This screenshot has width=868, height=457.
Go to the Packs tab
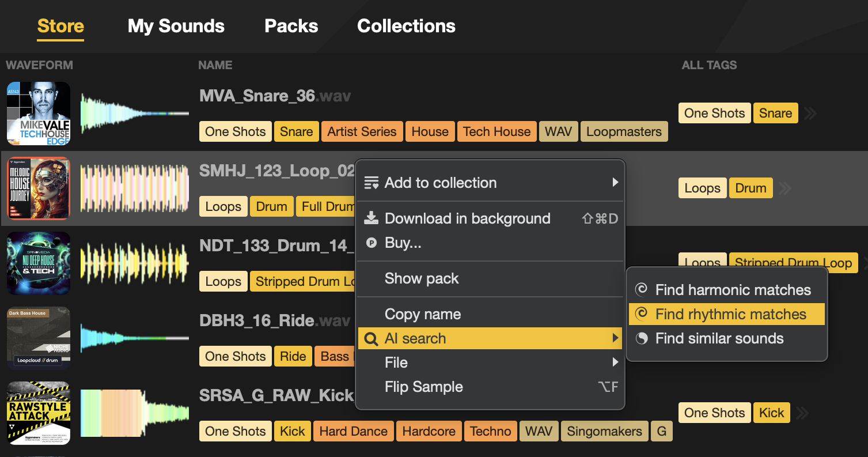click(291, 26)
